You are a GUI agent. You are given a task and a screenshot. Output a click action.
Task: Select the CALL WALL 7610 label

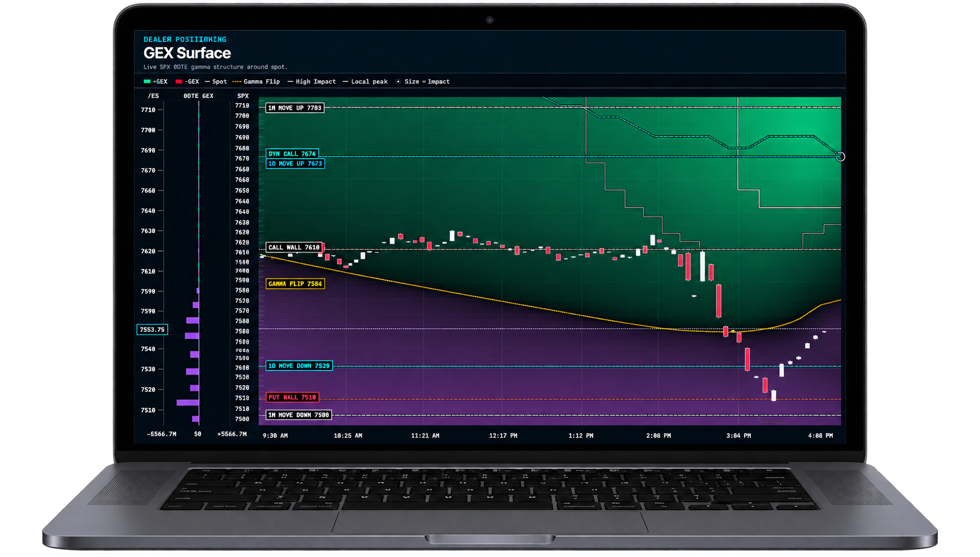pos(294,248)
